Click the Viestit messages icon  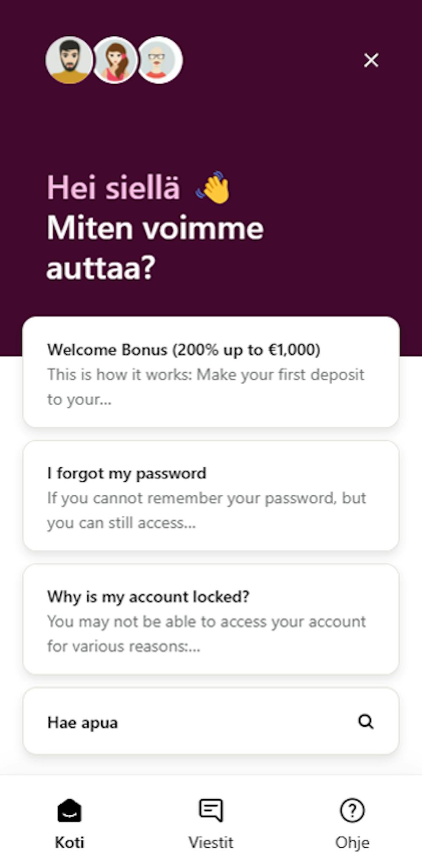[211, 811]
